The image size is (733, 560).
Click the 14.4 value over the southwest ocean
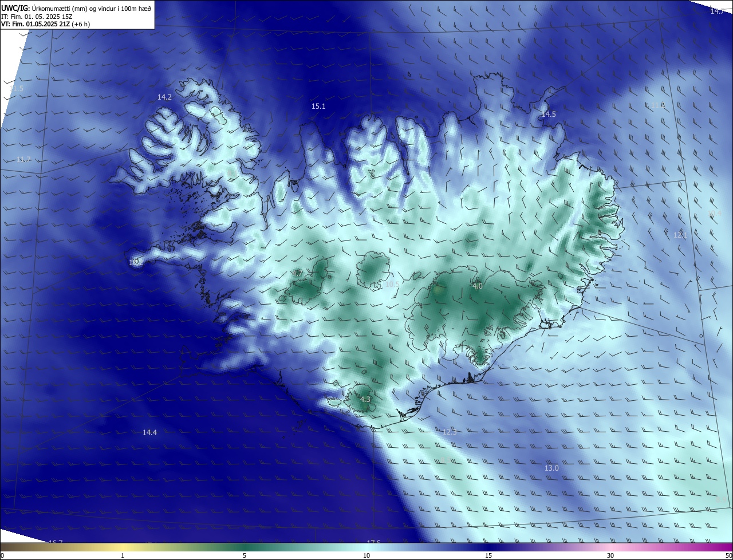pyautogui.click(x=150, y=433)
